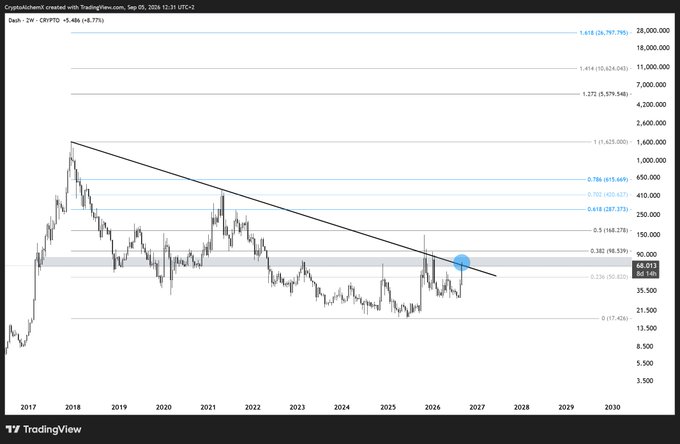Click the 2022 time axis label

tap(253, 407)
